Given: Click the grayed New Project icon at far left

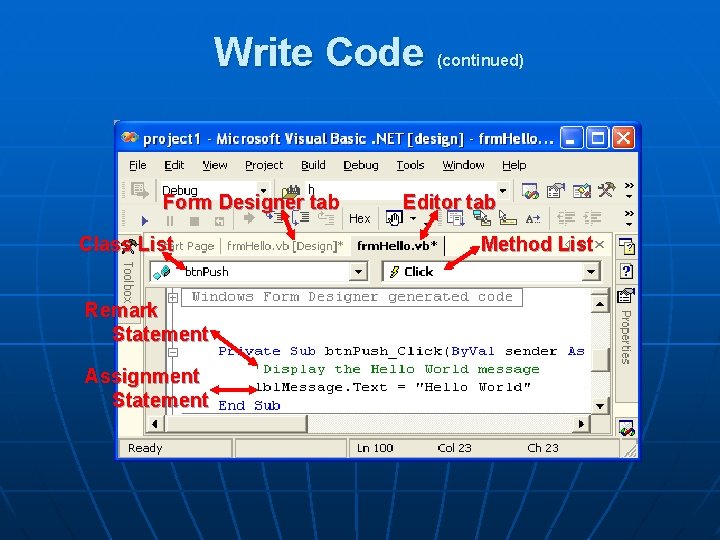Looking at the screenshot, I should (139, 190).
